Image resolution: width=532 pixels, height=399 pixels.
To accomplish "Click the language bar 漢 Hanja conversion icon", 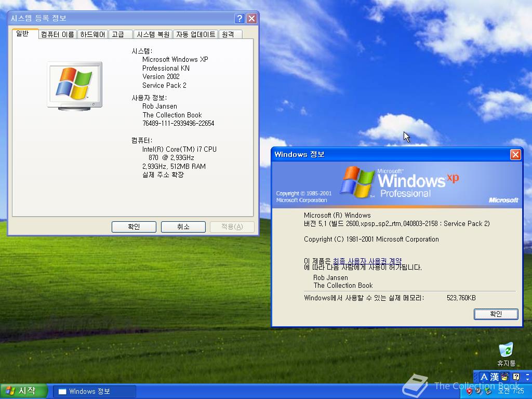I will click(x=495, y=377).
